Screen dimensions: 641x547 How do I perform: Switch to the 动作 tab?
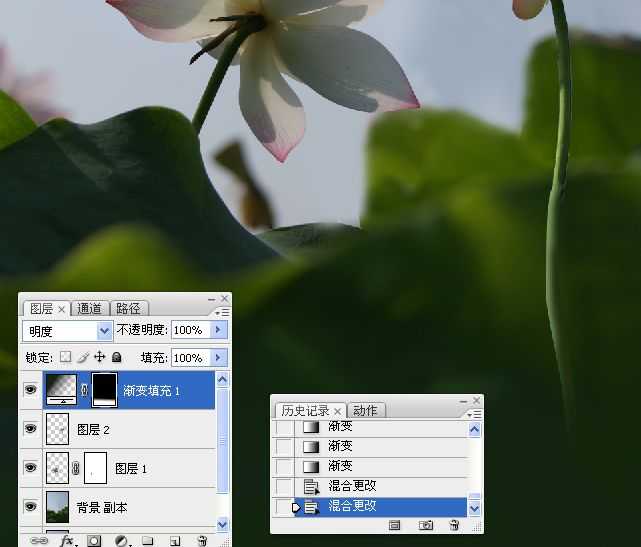pyautogui.click(x=365, y=411)
